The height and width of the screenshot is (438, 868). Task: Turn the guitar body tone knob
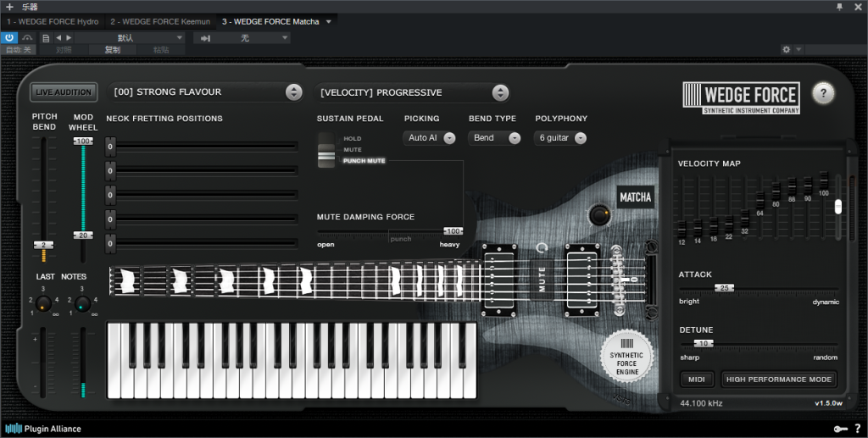(599, 214)
